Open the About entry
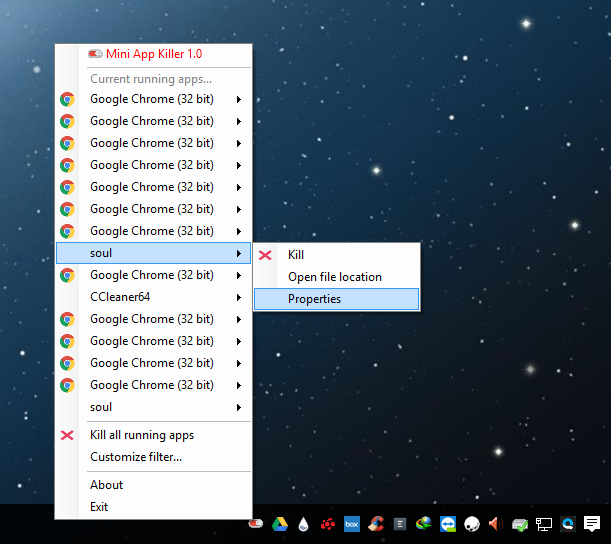Image resolution: width=611 pixels, height=544 pixels. tap(154, 485)
